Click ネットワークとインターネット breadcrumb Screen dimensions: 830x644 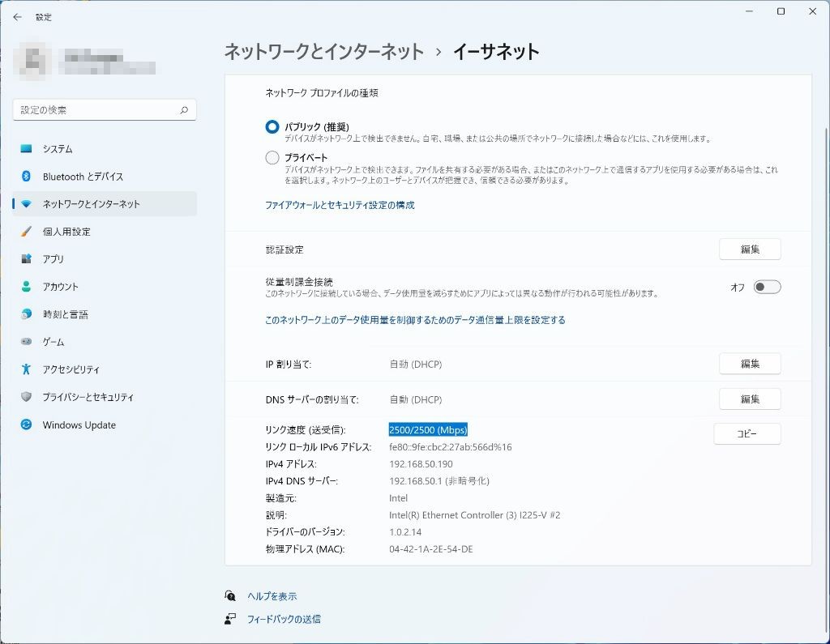(324, 52)
